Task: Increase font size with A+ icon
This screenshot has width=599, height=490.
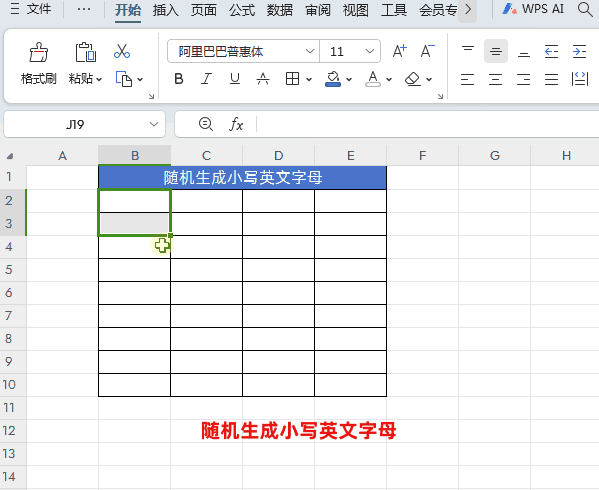Action: click(x=400, y=51)
